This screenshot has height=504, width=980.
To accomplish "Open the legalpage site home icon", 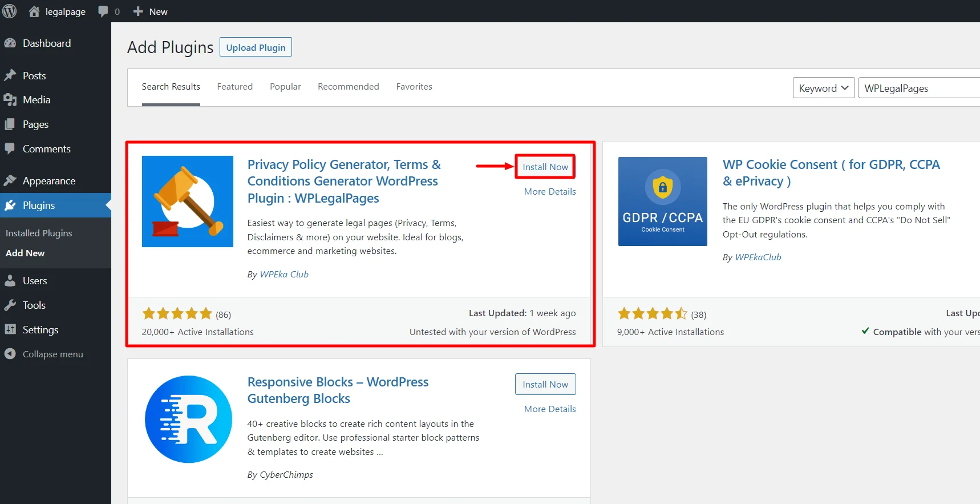I will (34, 11).
